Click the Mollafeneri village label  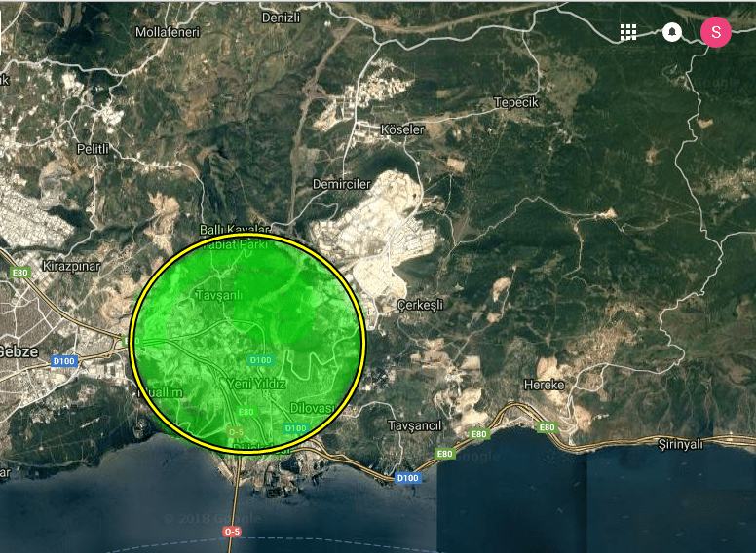168,32
